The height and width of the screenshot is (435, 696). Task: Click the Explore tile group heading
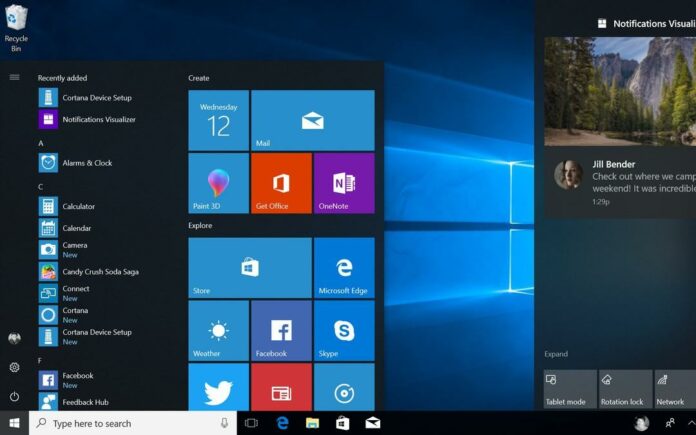click(x=200, y=225)
